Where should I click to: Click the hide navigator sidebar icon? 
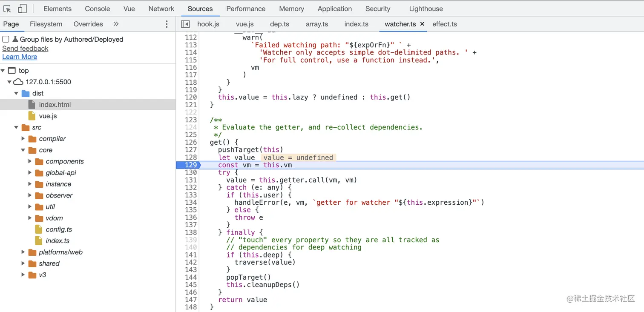click(x=185, y=24)
